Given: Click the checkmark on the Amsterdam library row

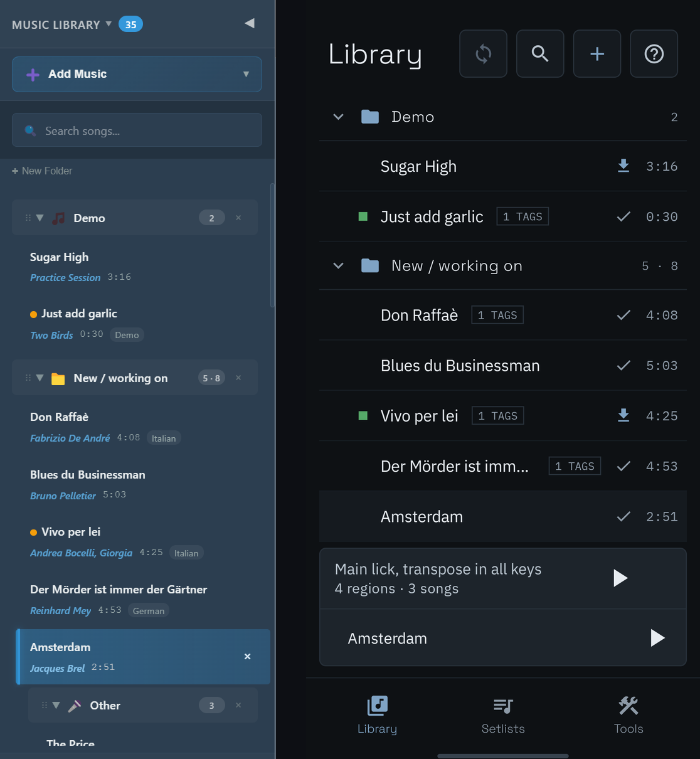Looking at the screenshot, I should point(623,516).
